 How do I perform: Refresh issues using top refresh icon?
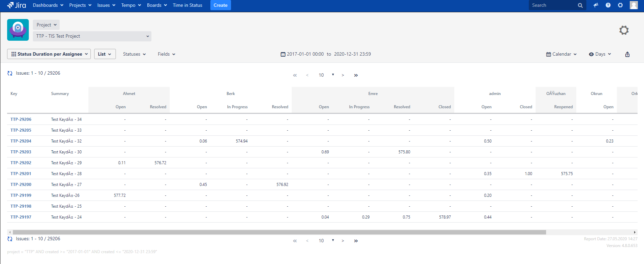(x=10, y=73)
